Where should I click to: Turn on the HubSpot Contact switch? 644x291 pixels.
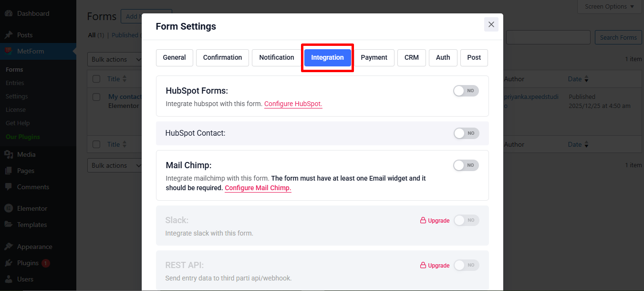click(466, 133)
